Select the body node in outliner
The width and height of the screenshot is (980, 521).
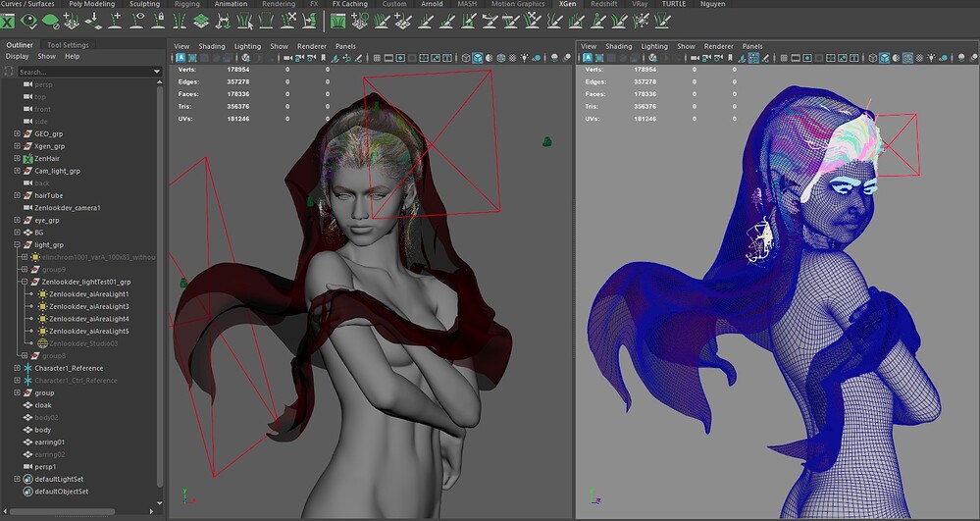coord(42,431)
